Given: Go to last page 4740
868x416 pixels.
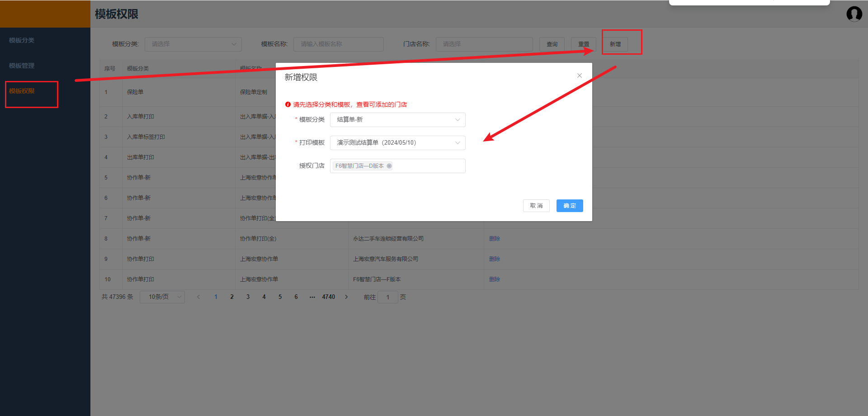Looking at the screenshot, I should tap(329, 297).
